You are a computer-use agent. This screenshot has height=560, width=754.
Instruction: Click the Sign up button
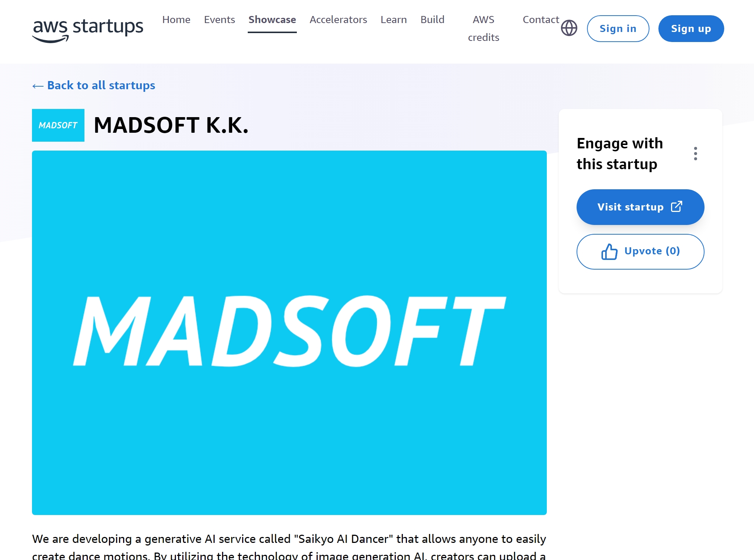point(692,28)
